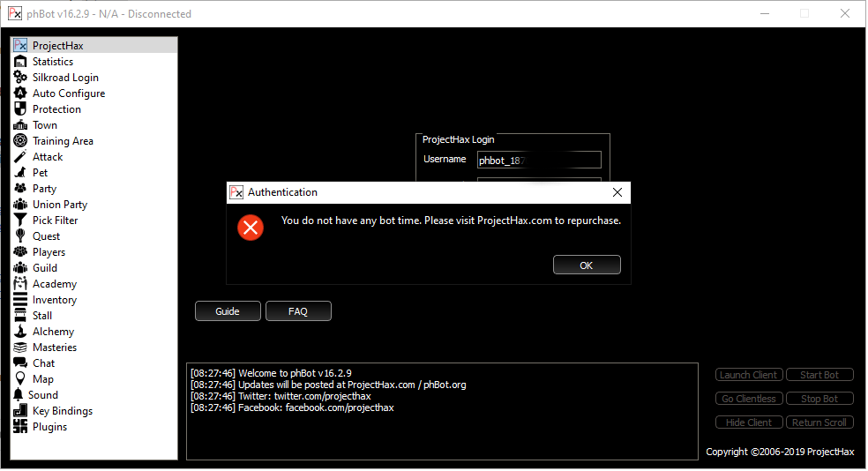Viewport: 868px width, 471px height.
Task: Open the Guide button
Action: pyautogui.click(x=228, y=311)
